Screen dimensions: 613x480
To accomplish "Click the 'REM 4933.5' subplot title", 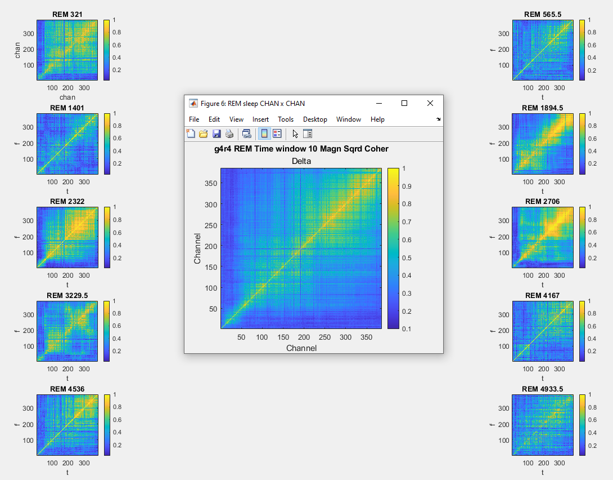I will pyautogui.click(x=543, y=389).
